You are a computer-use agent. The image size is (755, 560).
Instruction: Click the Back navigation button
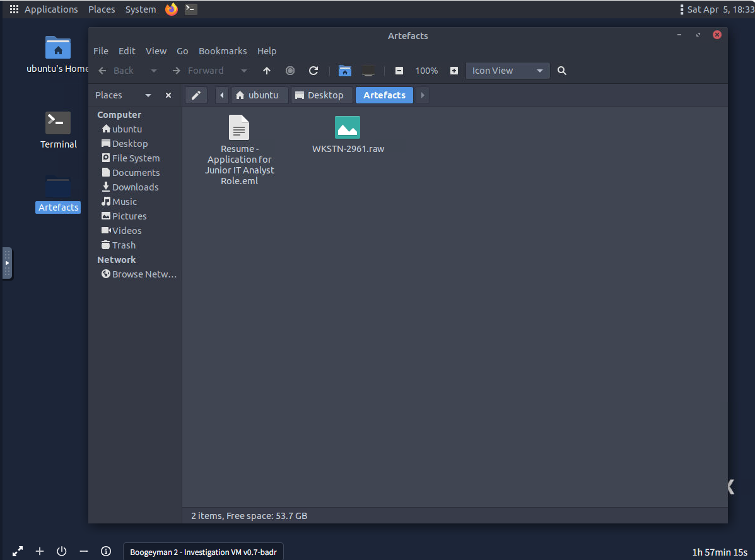point(116,71)
